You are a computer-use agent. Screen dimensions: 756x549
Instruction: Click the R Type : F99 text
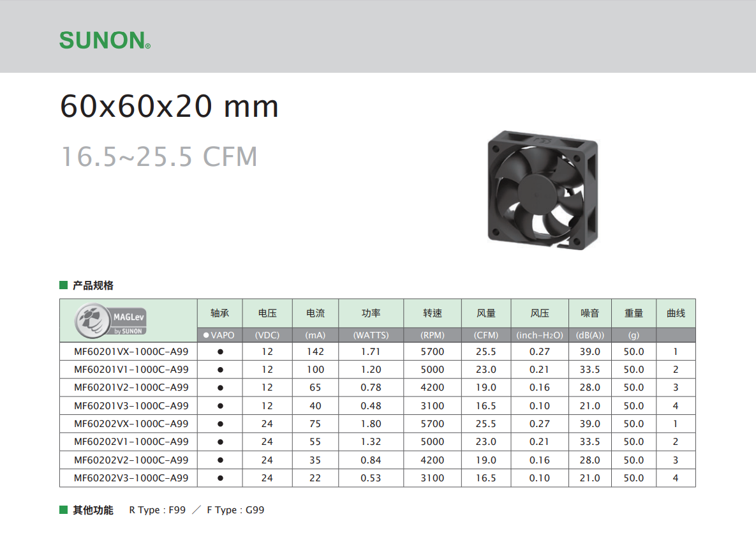click(157, 510)
